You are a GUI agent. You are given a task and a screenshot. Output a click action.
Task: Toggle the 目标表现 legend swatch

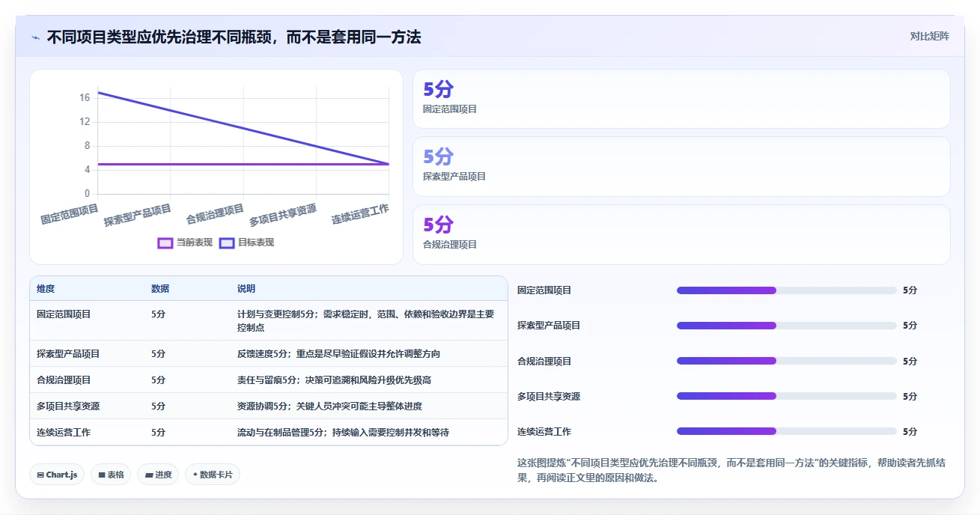[227, 243]
